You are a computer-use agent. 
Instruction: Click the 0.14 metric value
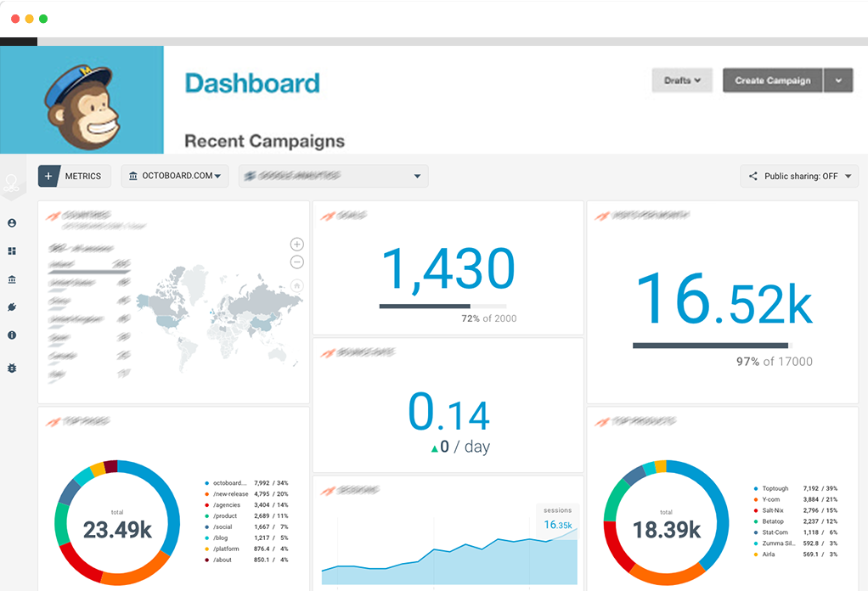(449, 413)
